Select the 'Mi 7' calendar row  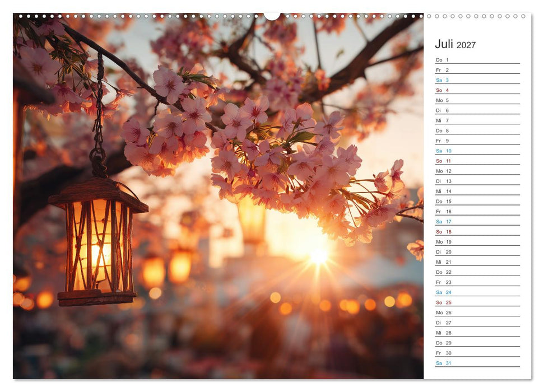click(x=477, y=120)
